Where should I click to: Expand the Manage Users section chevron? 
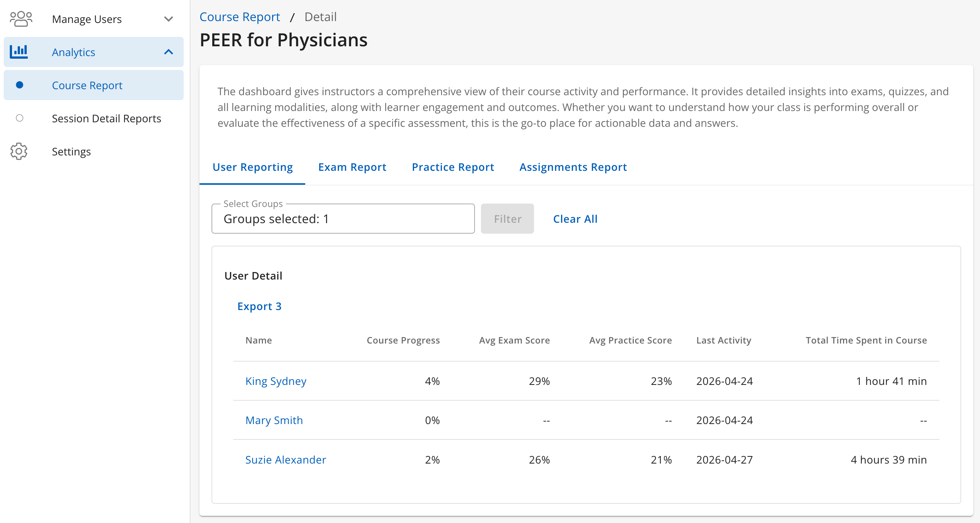(x=169, y=19)
